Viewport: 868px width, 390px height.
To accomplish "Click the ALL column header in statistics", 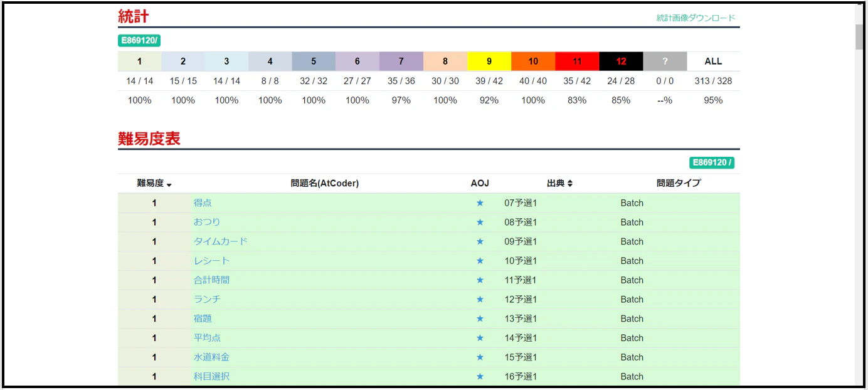I will click(713, 61).
